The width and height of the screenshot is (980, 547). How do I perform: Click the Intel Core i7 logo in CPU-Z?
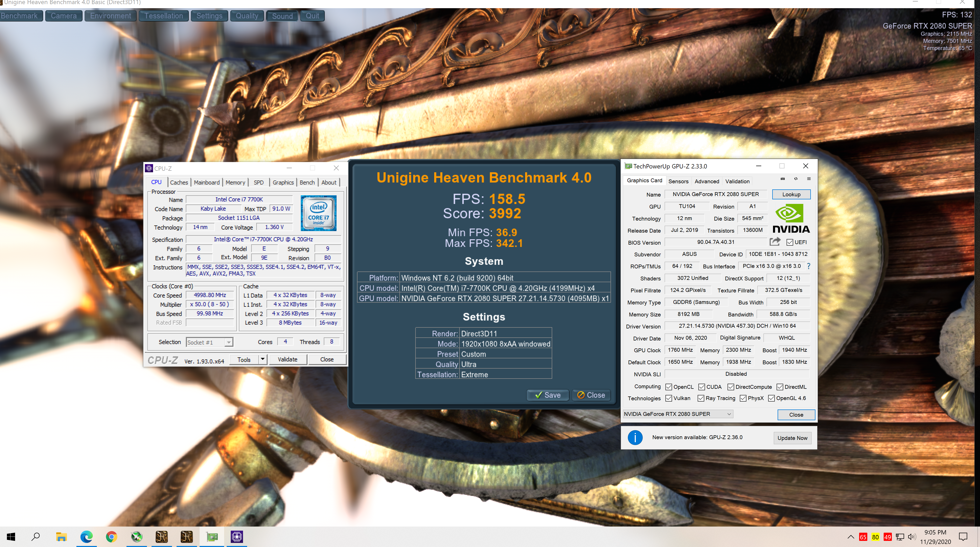point(318,213)
